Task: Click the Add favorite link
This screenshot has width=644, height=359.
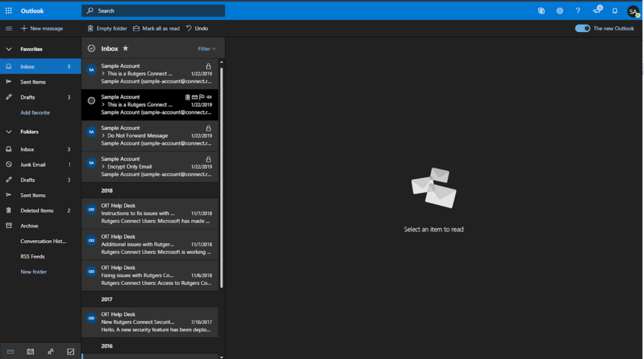Action: pyautogui.click(x=35, y=113)
